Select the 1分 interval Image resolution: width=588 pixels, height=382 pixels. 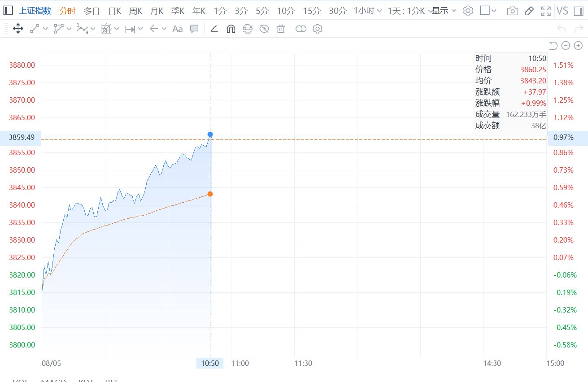click(x=220, y=11)
